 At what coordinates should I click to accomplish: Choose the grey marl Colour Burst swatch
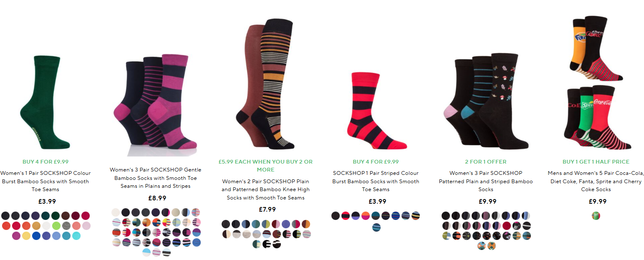(x=66, y=226)
